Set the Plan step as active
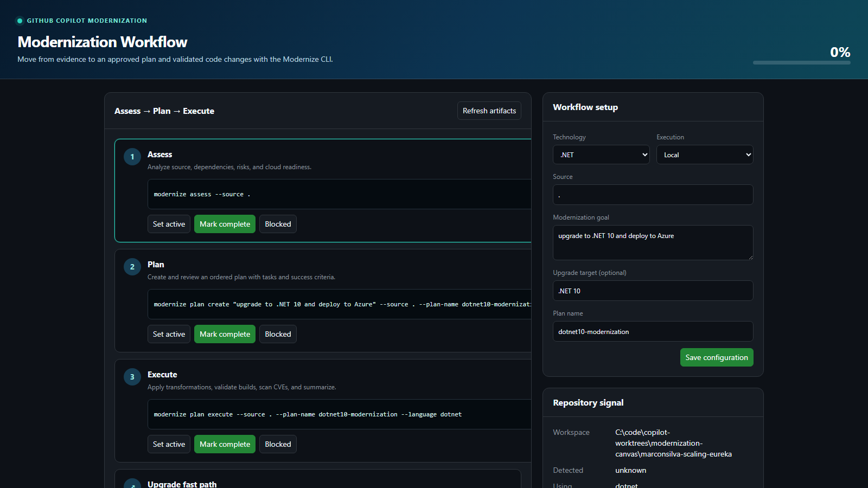868x488 pixels. (169, 334)
